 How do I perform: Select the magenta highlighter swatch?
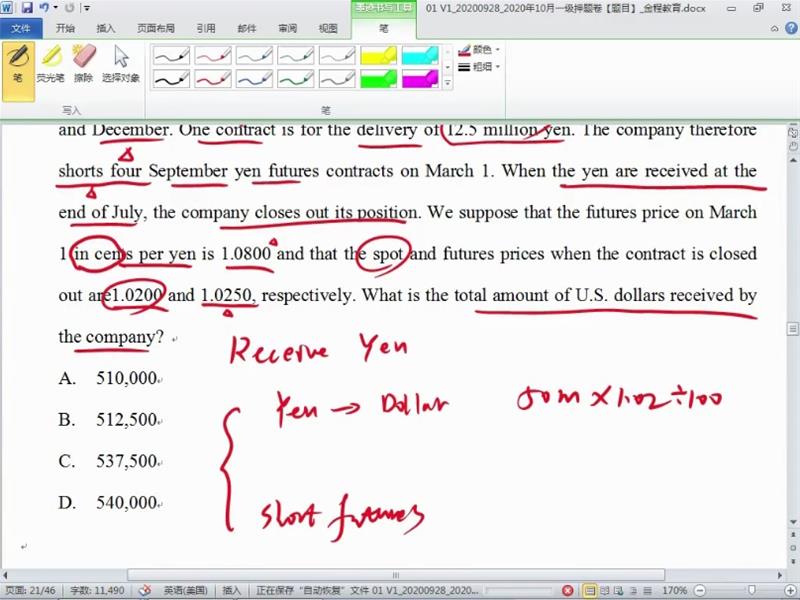420,79
